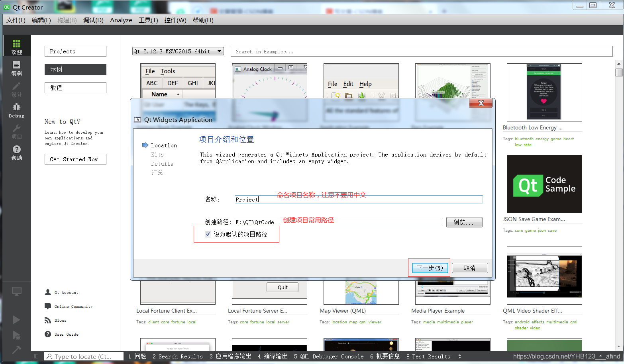This screenshot has height=364, width=624.
Task: Uncheck 设为默认的项目路径 checkbox
Action: pos(208,234)
